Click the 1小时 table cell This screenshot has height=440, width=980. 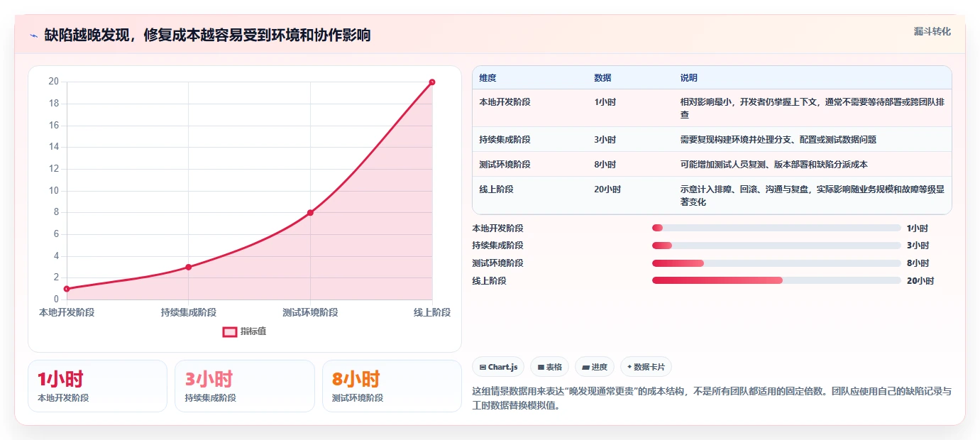(x=605, y=102)
